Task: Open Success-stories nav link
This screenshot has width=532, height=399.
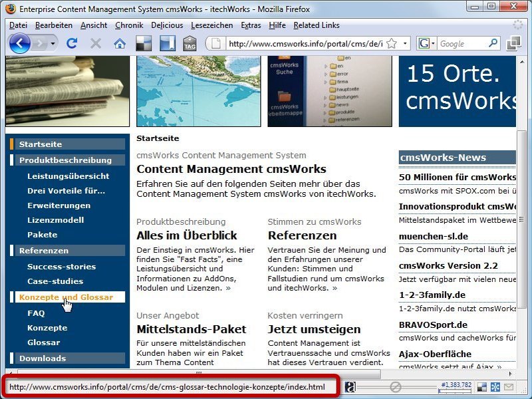Action: 61,267
